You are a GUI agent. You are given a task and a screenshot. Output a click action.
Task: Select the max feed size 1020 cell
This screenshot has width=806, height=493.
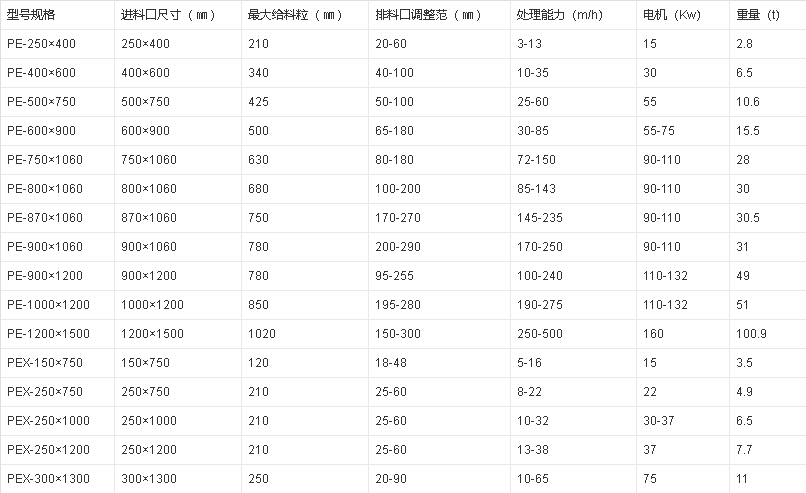pyautogui.click(x=260, y=334)
